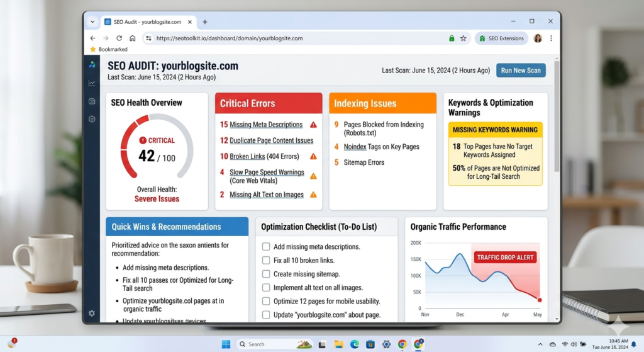Click warning icon beside Missing Meta Descriptions
The width and height of the screenshot is (644, 352).
click(x=313, y=125)
